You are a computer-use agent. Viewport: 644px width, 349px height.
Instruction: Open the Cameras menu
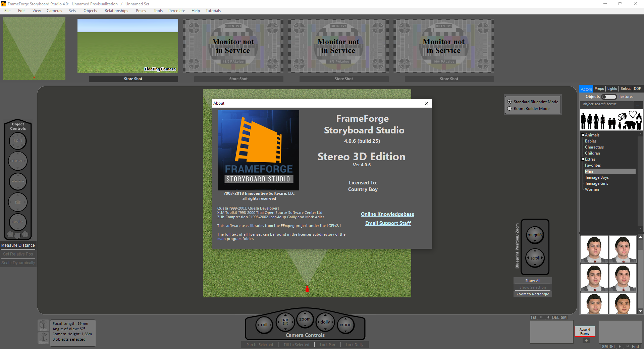point(54,11)
